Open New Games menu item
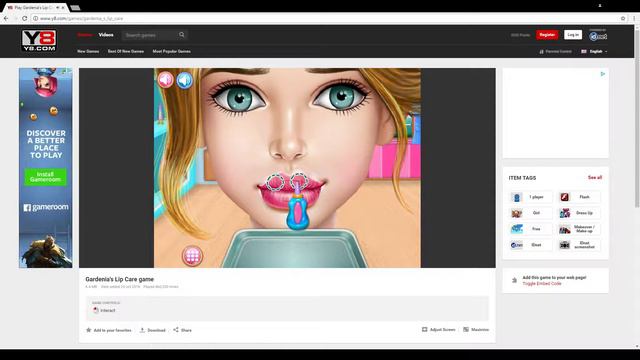Viewport: 640px width, 360px height. coord(88,51)
